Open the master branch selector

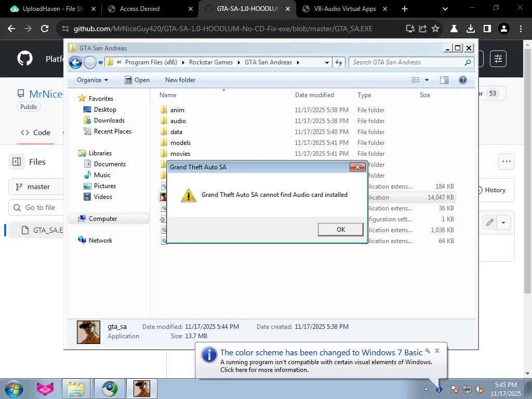pos(36,187)
